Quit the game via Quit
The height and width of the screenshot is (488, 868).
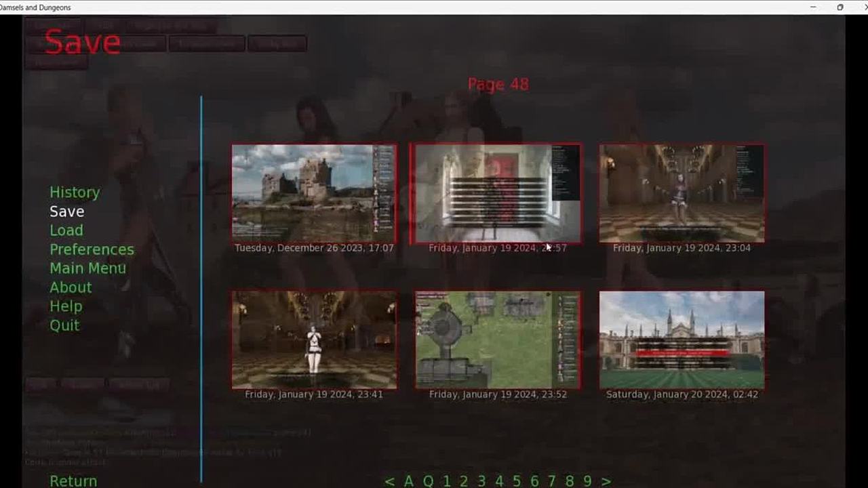click(x=64, y=325)
